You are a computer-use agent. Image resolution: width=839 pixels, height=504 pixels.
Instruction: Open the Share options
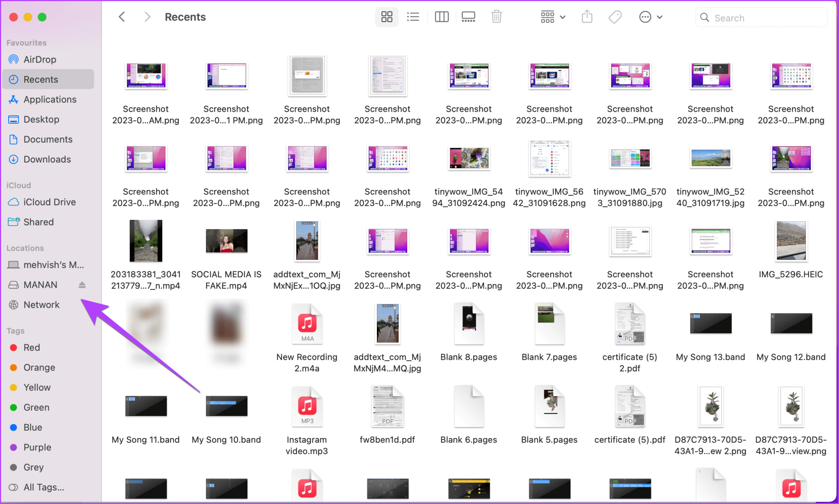[x=587, y=17]
